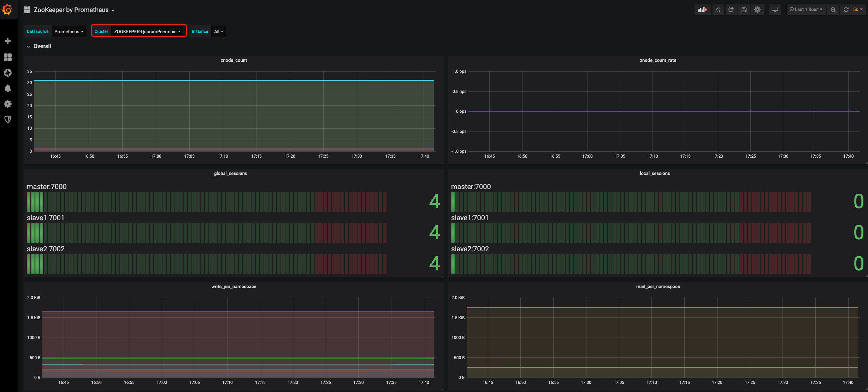Click the master:7000 label in global_sessions

pos(47,187)
